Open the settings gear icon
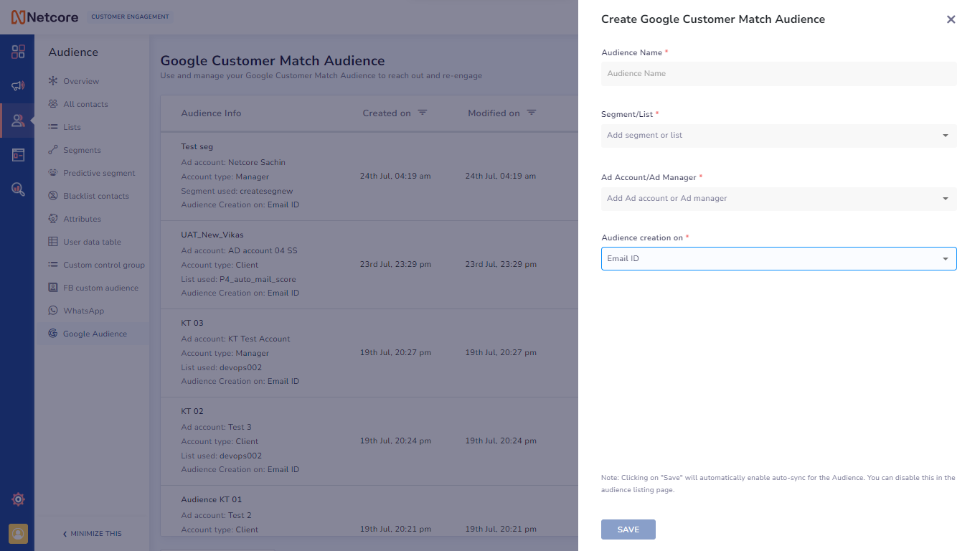980x551 pixels. click(x=18, y=499)
